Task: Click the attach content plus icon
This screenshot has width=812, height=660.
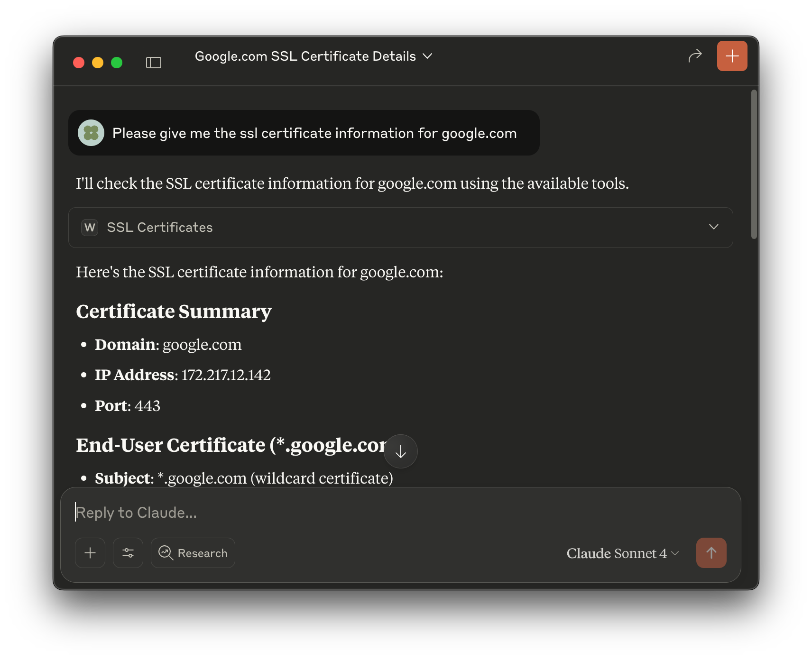Action: [x=90, y=553]
